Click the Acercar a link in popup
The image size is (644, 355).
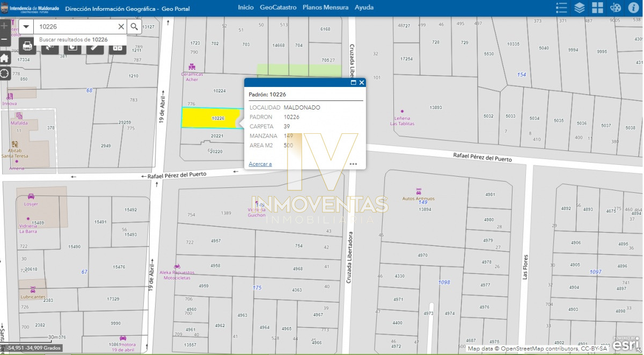pos(260,164)
